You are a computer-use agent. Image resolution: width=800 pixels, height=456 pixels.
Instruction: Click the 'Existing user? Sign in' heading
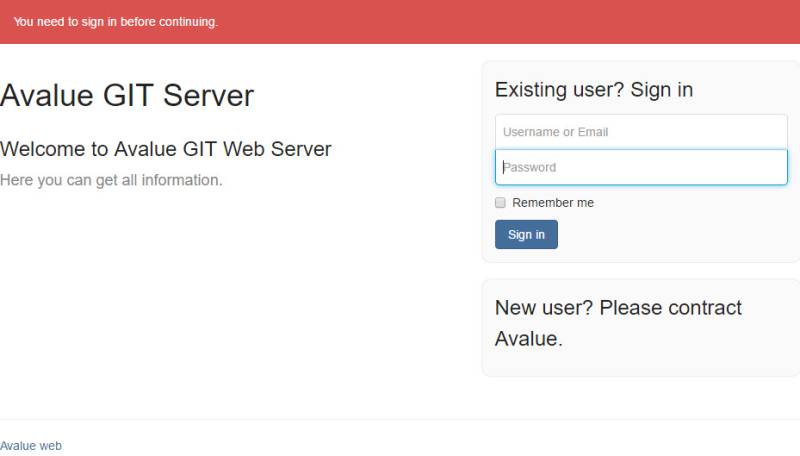594,90
